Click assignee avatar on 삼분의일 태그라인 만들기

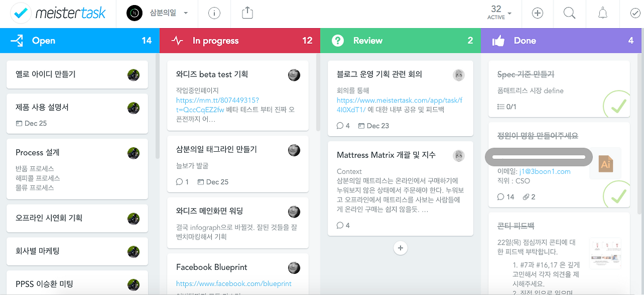click(294, 150)
